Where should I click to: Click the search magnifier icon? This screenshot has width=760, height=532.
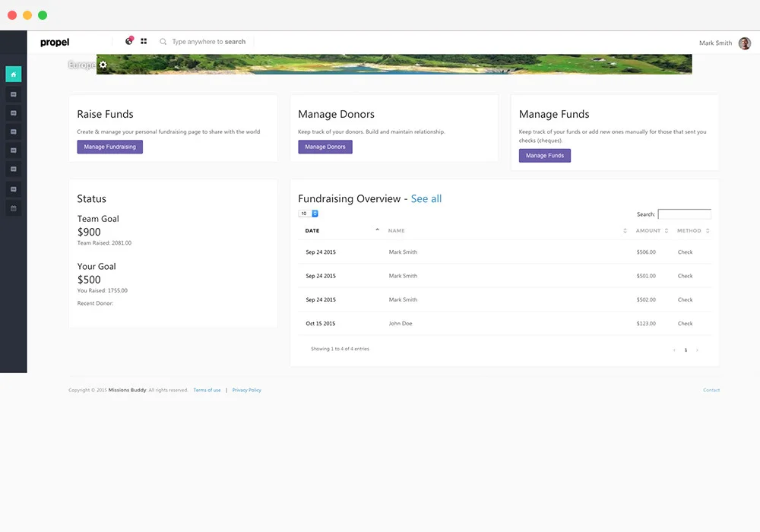click(x=163, y=42)
